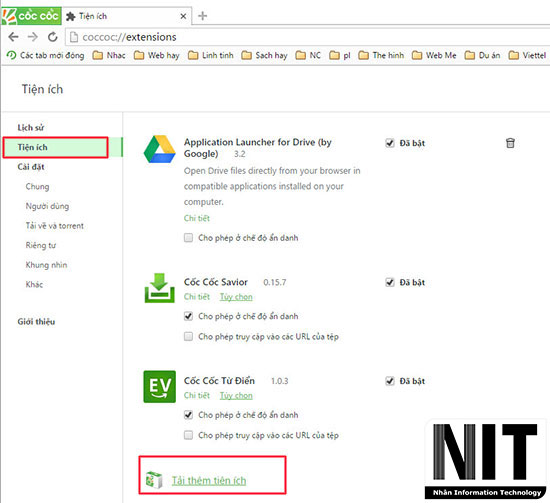Click the Tiện ích page heading
The width and height of the screenshot is (550, 503).
[x=42, y=89]
